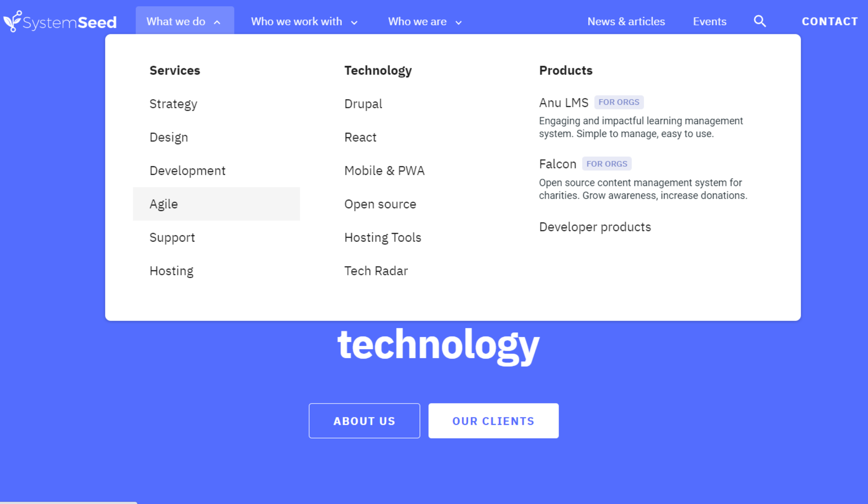Click the Events menu item
The image size is (868, 504).
pos(709,21)
